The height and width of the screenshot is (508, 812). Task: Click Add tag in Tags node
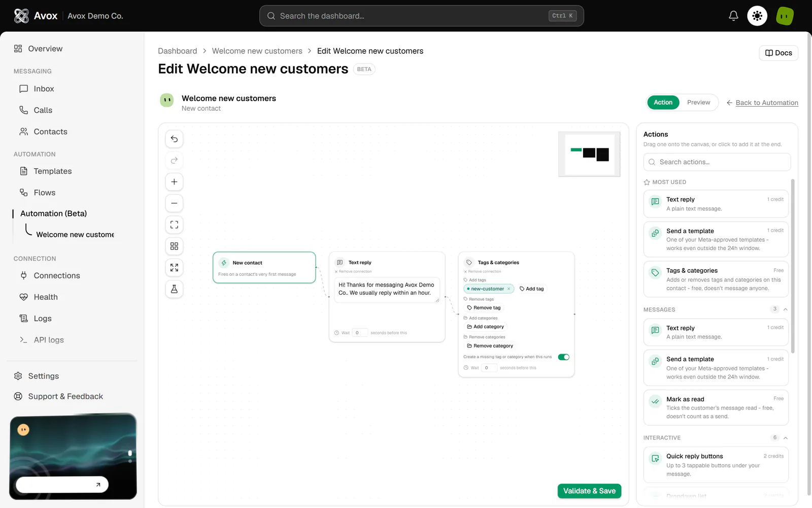coord(531,289)
